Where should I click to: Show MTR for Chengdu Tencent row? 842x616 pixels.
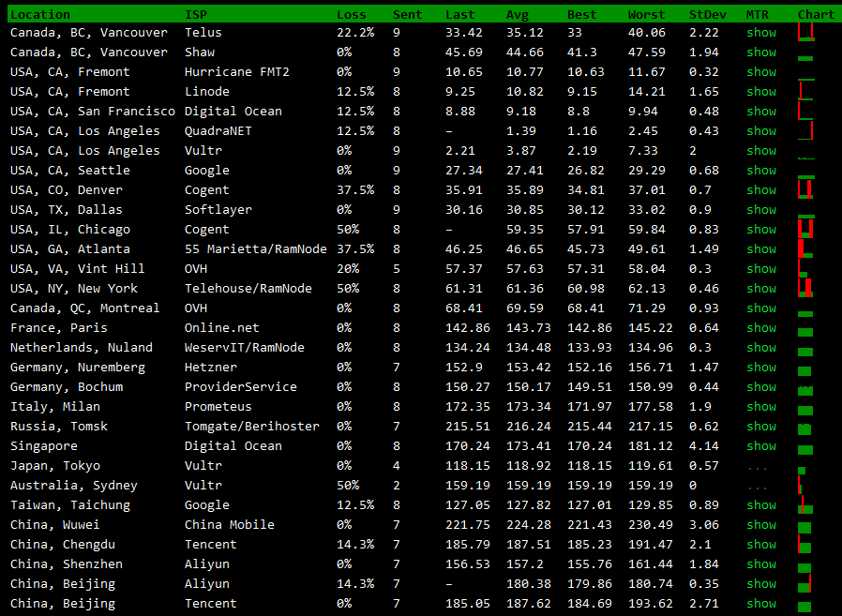(x=761, y=545)
